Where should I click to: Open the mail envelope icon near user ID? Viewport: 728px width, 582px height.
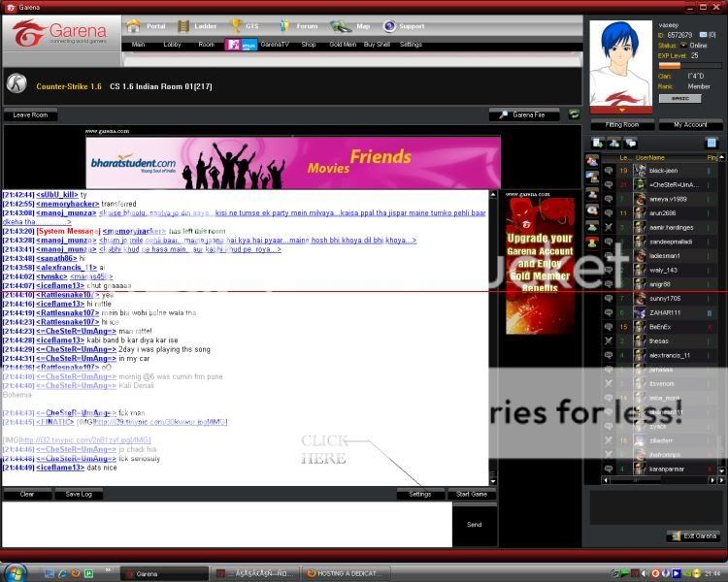706,35
